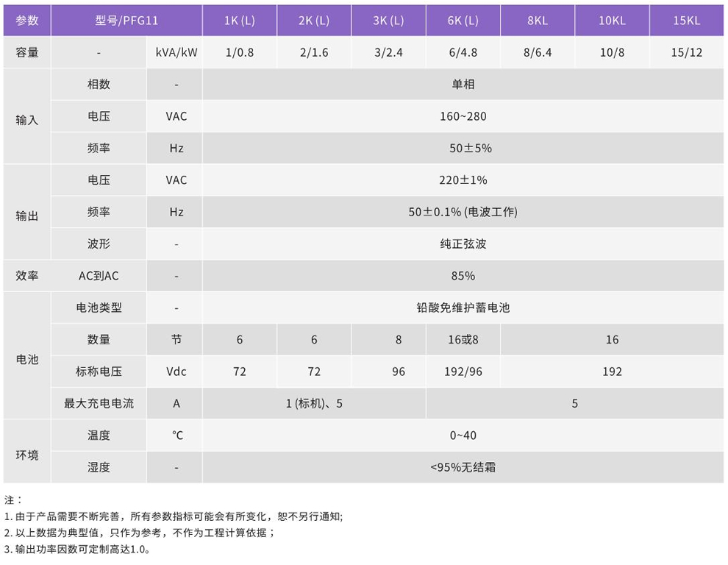Click the '湿度' row label

coord(99,467)
